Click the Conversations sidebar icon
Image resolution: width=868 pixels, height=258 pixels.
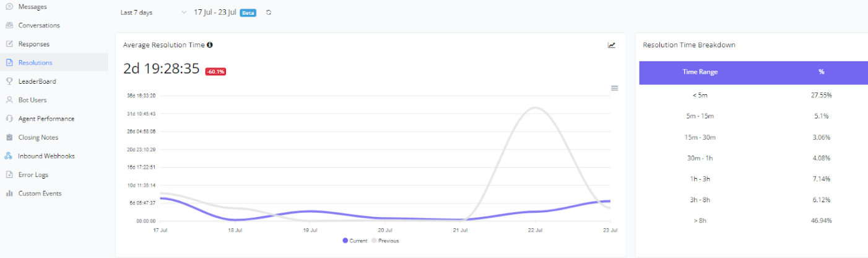[x=9, y=25]
